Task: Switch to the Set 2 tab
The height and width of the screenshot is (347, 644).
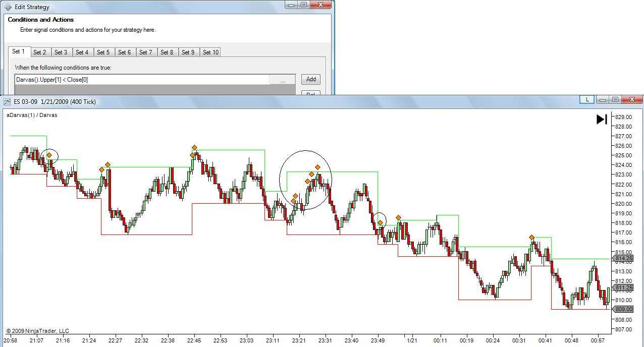Action: [x=39, y=52]
